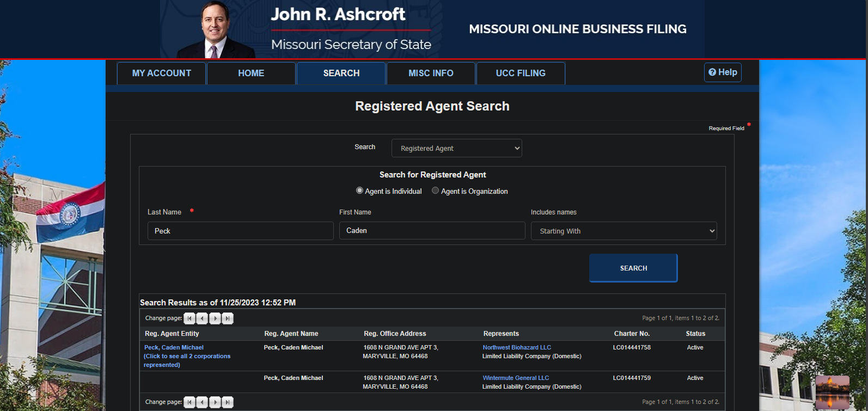
Task: Click Represents column header
Action: click(501, 334)
